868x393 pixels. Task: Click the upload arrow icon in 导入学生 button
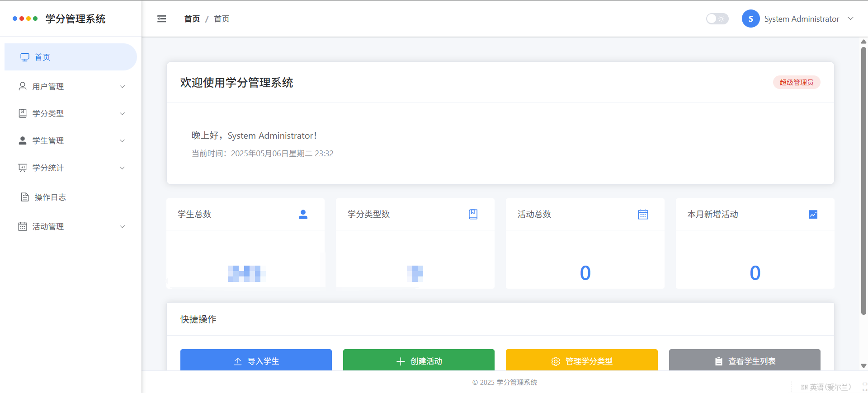238,361
